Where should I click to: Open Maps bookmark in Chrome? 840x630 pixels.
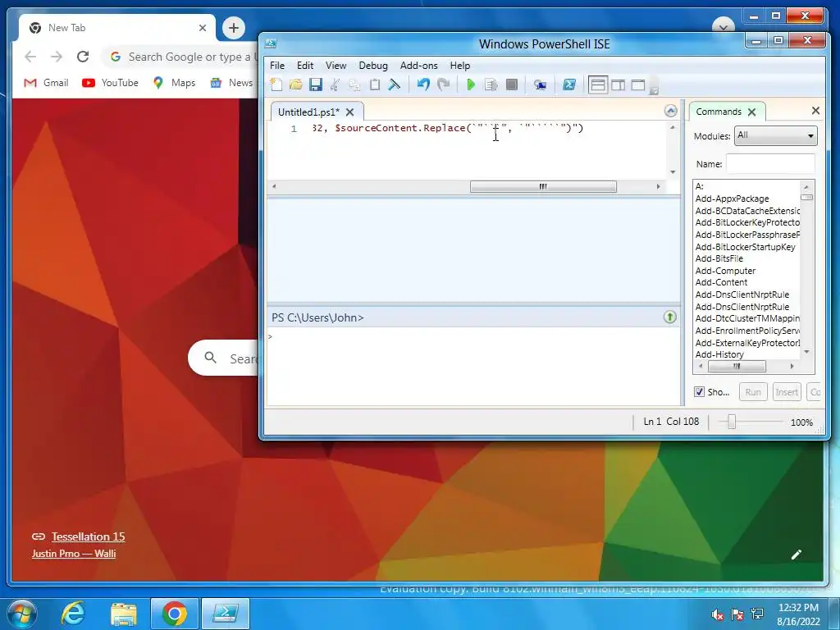click(174, 83)
